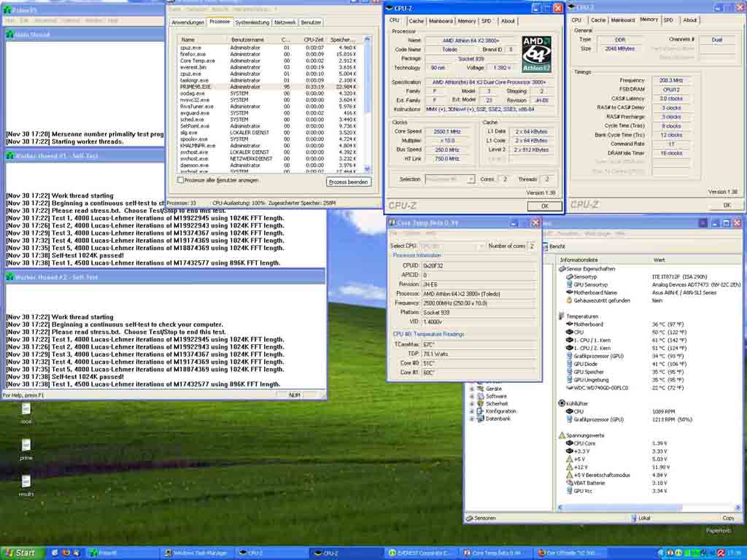The width and height of the screenshot is (747, 560).
Task: Expand the Datenbank tree node
Action: pyautogui.click(x=472, y=419)
